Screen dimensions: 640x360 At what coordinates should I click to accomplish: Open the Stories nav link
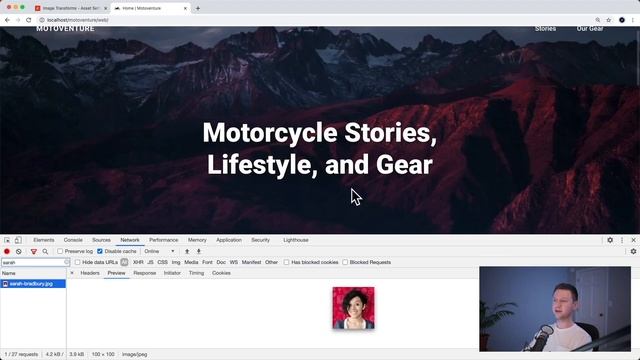tap(545, 29)
